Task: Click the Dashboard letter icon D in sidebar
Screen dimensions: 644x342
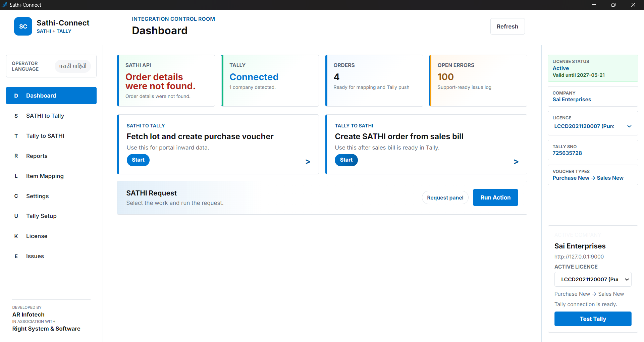Action: 16,96
